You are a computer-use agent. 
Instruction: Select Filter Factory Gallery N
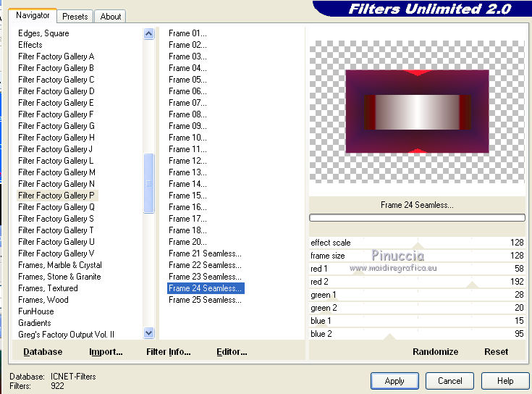56,183
